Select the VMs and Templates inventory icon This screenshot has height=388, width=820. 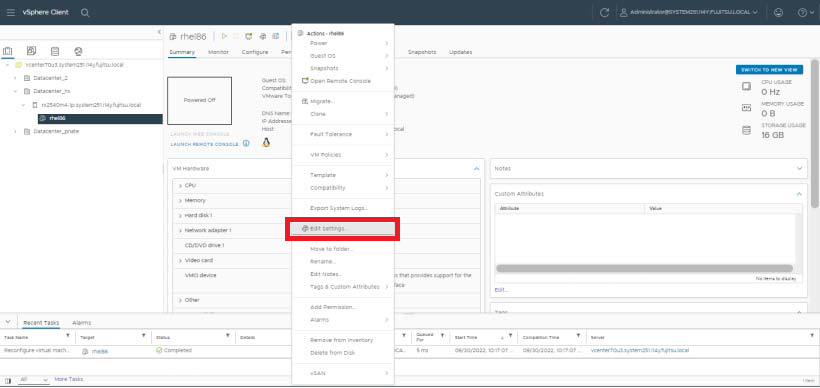31,51
